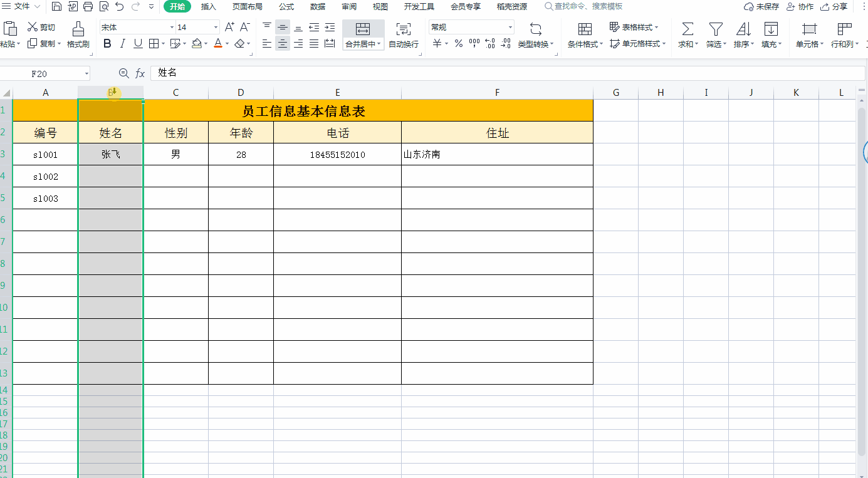Increase indent in cell
This screenshot has width=868, height=478.
pos(330,28)
